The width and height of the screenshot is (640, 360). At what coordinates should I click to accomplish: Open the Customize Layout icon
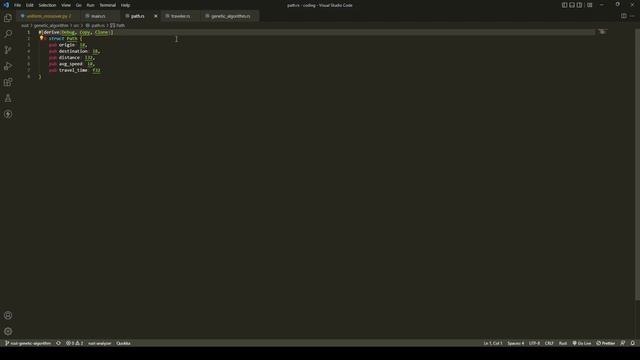coord(590,5)
